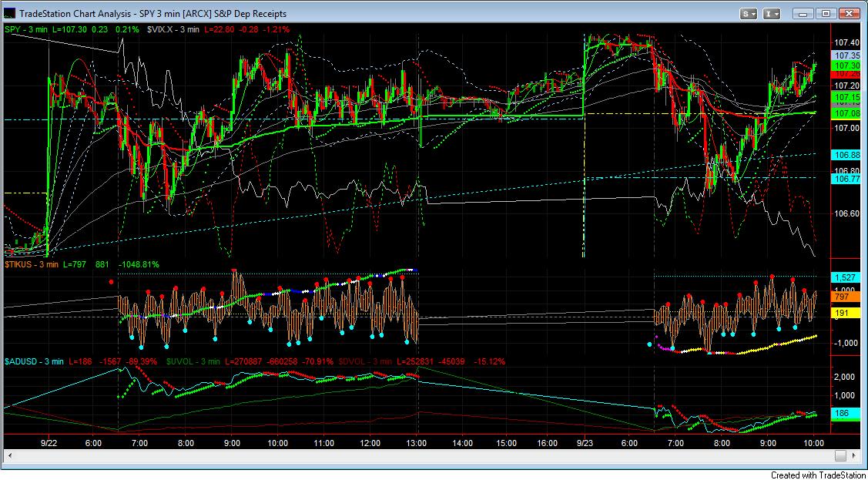The width and height of the screenshot is (868, 480).
Task: Select the '$TIKUS - 3 min' status label
Action: (32, 264)
